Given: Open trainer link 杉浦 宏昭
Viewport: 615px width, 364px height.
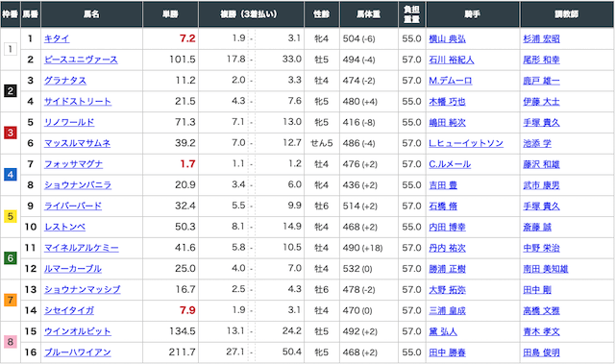Looking at the screenshot, I should (541, 38).
